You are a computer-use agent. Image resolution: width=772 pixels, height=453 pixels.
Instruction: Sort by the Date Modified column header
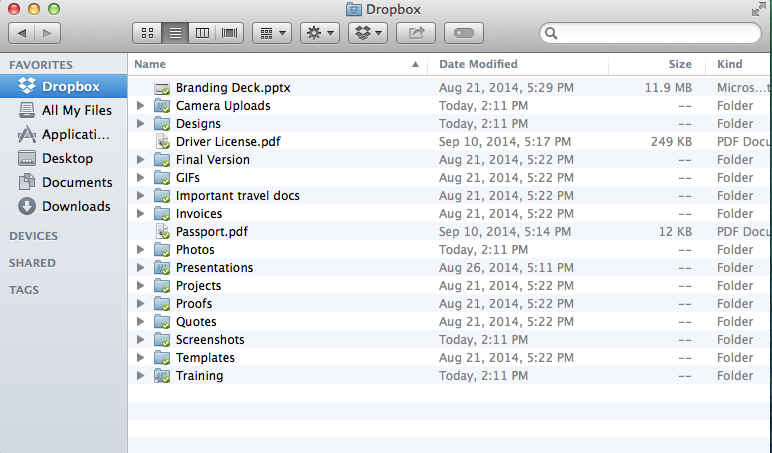click(x=518, y=64)
